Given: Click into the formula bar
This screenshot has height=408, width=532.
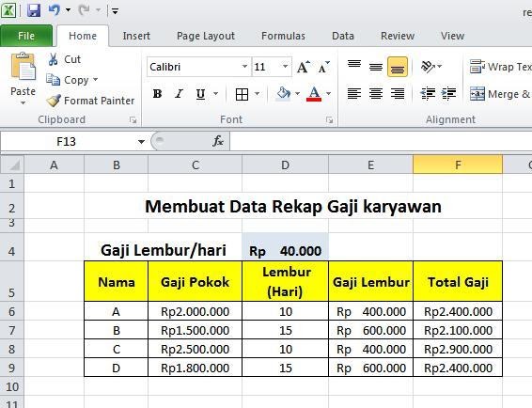Looking at the screenshot, I should tap(381, 141).
